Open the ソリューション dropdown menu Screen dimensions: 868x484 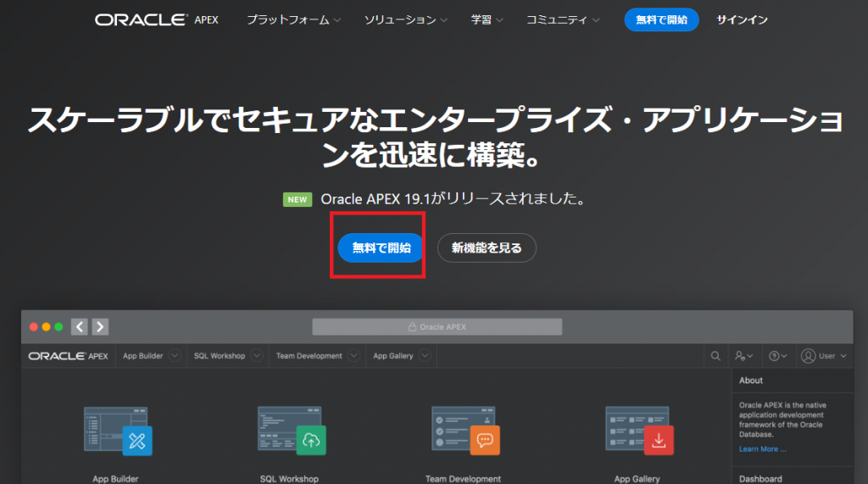(405, 20)
